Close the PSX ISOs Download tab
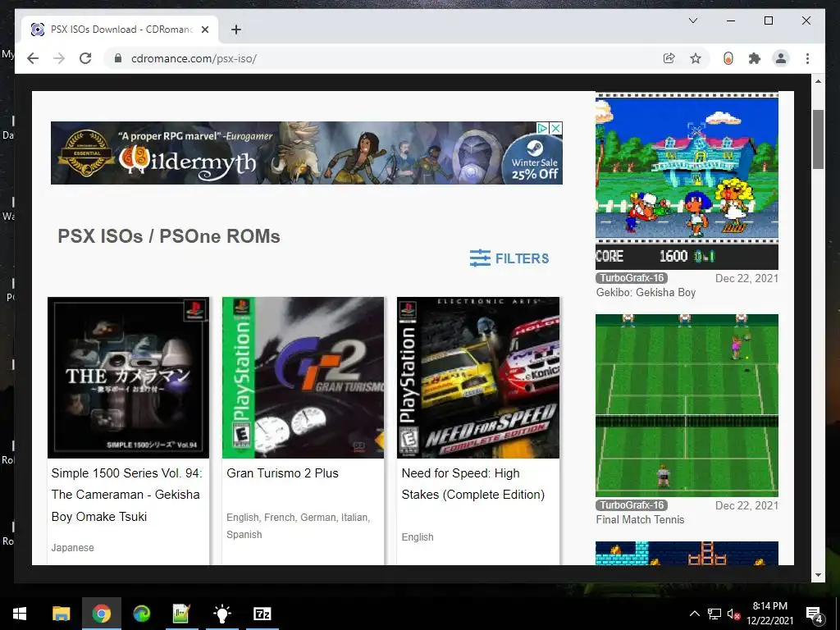The height and width of the screenshot is (630, 840). coord(204,30)
